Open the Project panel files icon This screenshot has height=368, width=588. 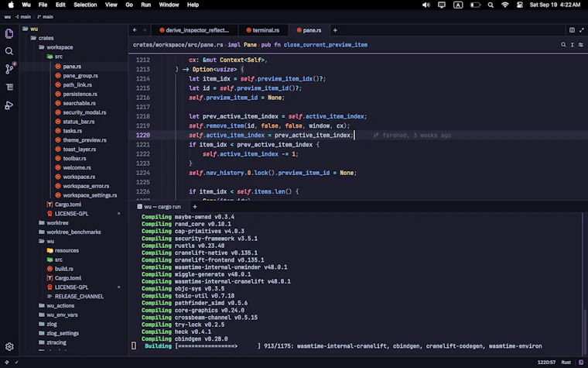coord(9,33)
